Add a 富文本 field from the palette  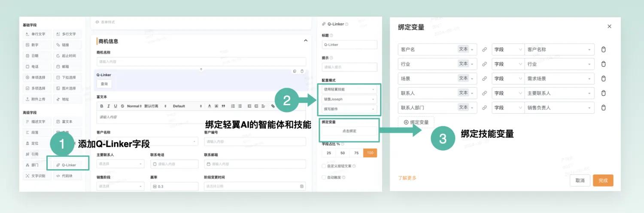[67, 122]
